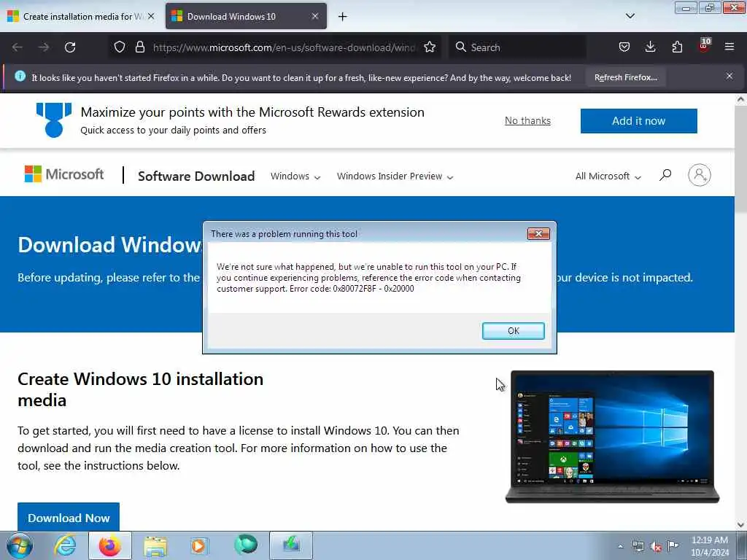This screenshot has width=747, height=560.
Task: Launch Internet Explorer from the taskbar
Action: [x=65, y=545]
